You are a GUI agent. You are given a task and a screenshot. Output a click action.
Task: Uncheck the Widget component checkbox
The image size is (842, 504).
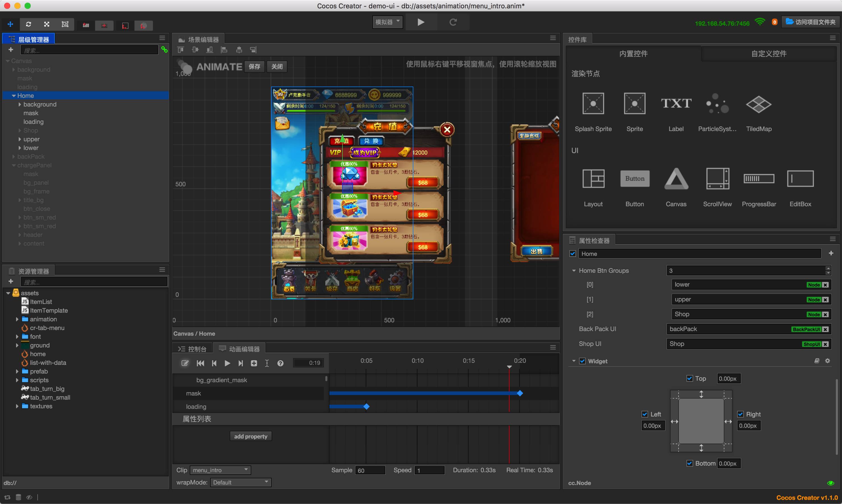coord(582,361)
